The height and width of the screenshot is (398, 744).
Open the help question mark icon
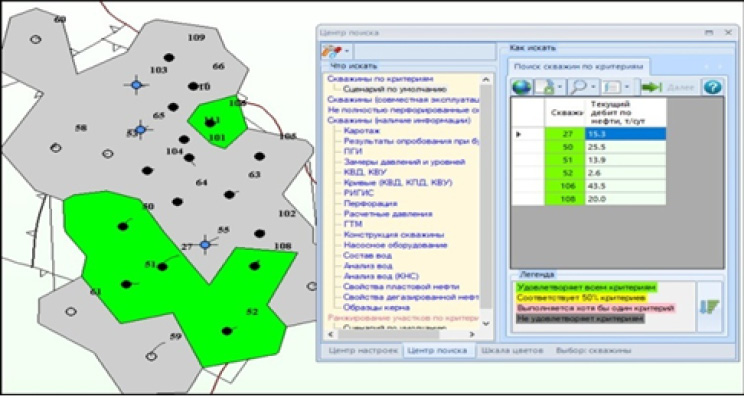pyautogui.click(x=713, y=87)
